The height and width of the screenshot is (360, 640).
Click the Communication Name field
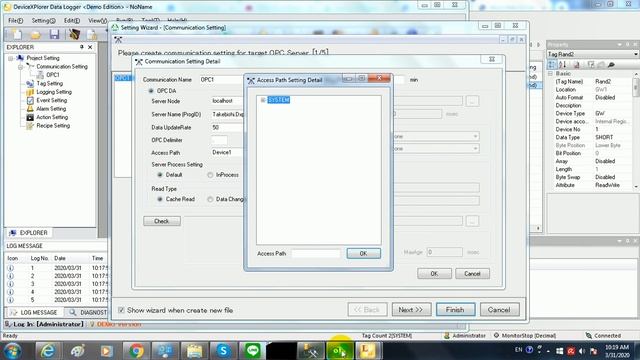(222, 80)
